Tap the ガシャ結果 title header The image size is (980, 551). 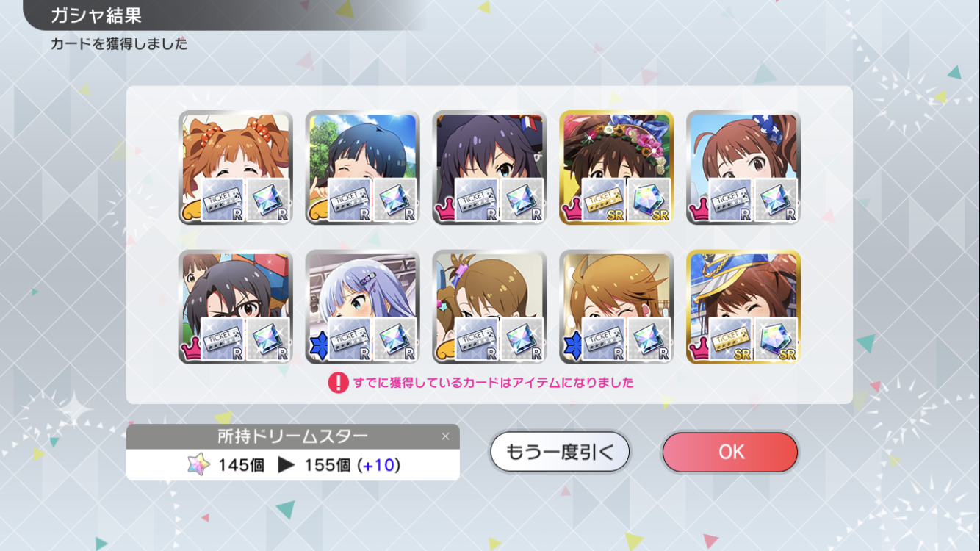96,15
